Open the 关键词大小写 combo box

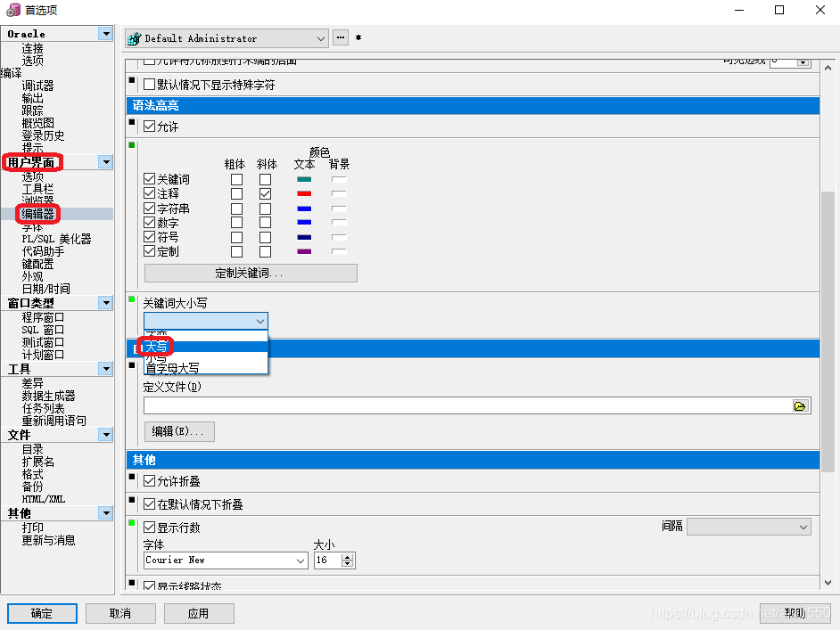pyautogui.click(x=206, y=321)
